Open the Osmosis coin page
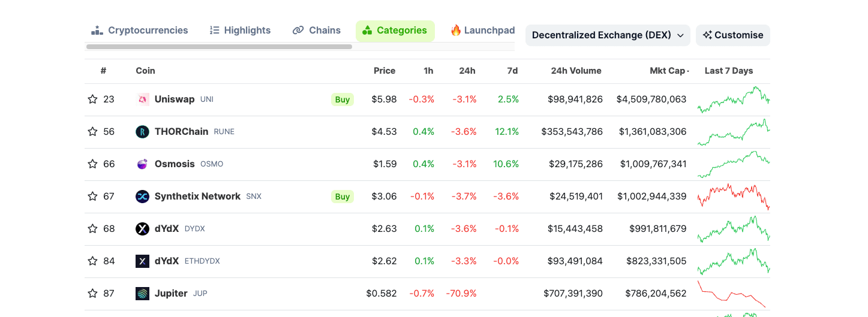Image resolution: width=868 pixels, height=317 pixels. [x=175, y=164]
